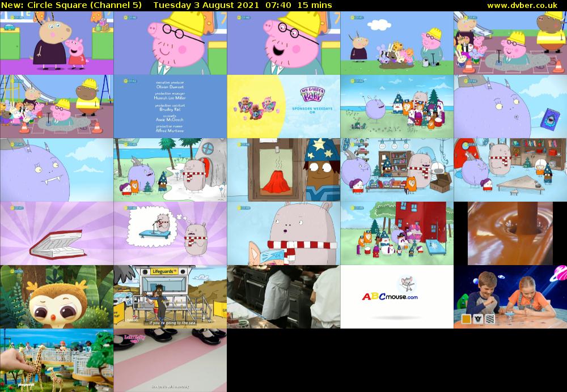This screenshot has height=392, width=567.
Task: Select the big-eyed owl frame
Action: point(57,297)
